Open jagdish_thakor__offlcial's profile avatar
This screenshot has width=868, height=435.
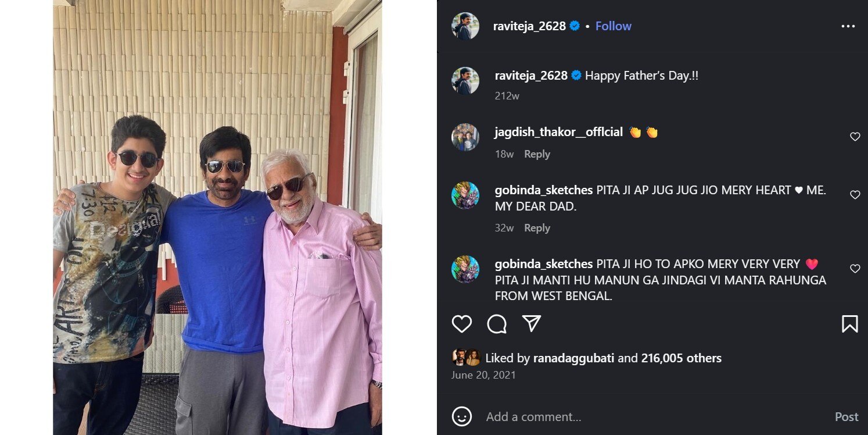click(465, 137)
